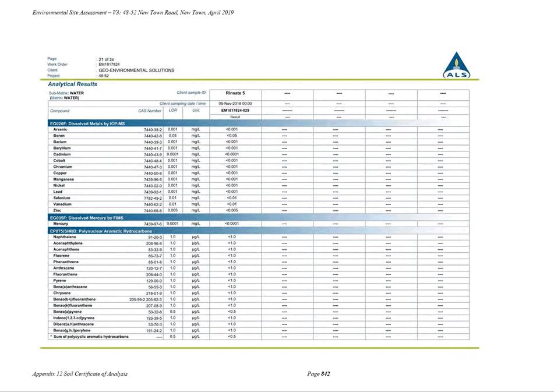554x392 pixels.
Task: Click the Arsenic compound row label
Action: 60,130
